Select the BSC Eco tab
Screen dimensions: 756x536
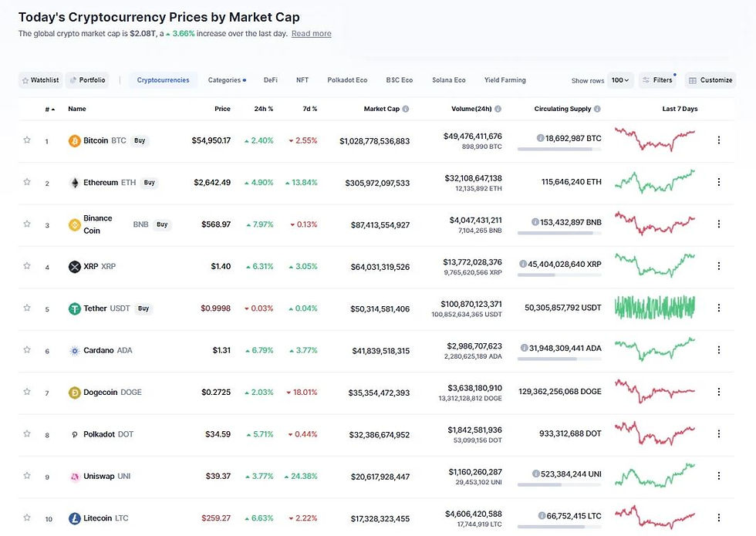(400, 80)
